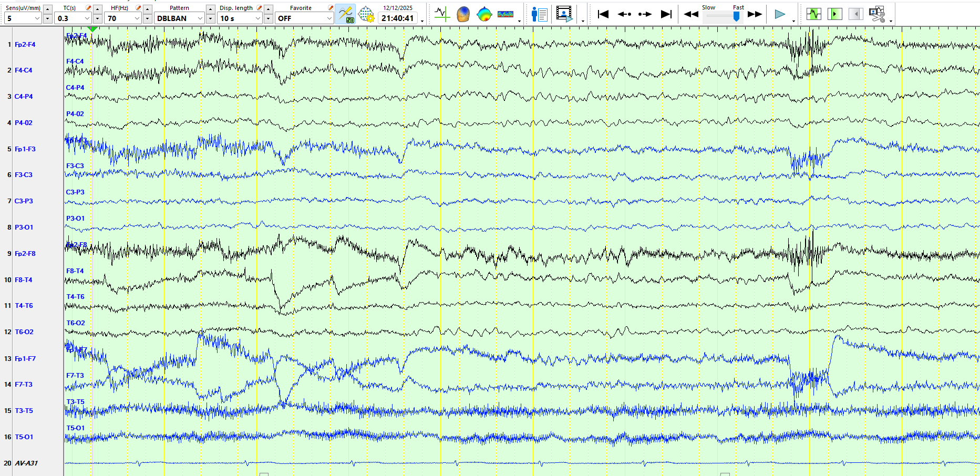Open the Pattern dropdown showing DBLBAN
The height and width of the screenshot is (476, 980).
(179, 18)
